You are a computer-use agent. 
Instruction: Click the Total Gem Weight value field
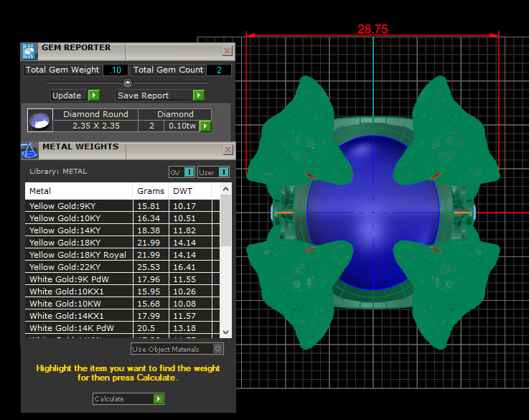click(115, 70)
